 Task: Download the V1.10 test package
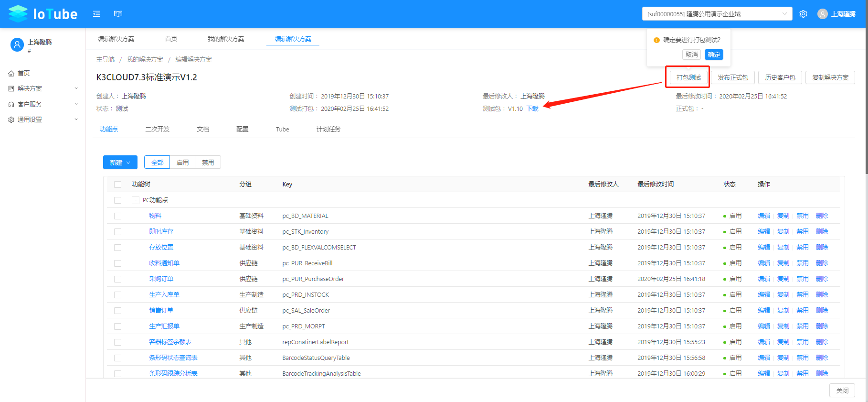pos(532,109)
